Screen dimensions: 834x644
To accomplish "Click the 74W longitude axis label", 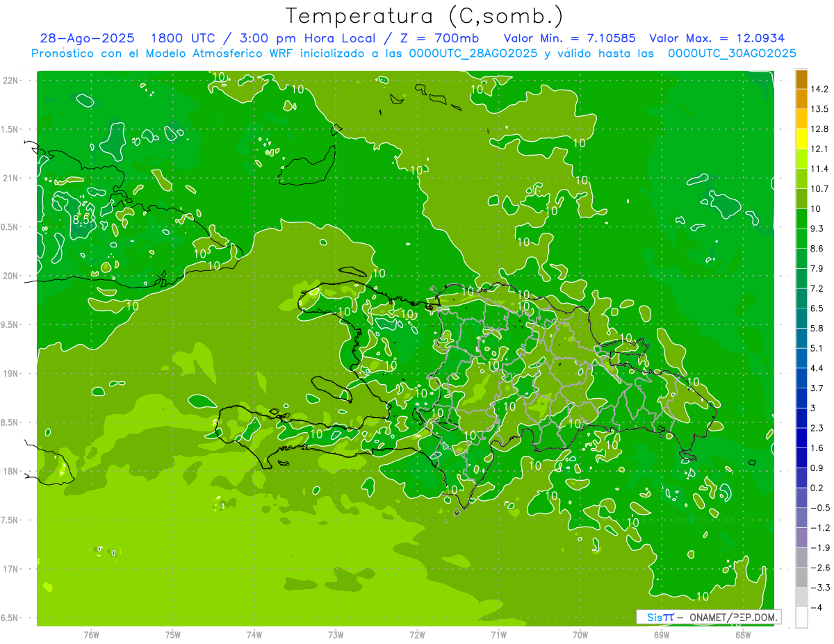I will coord(254,634).
